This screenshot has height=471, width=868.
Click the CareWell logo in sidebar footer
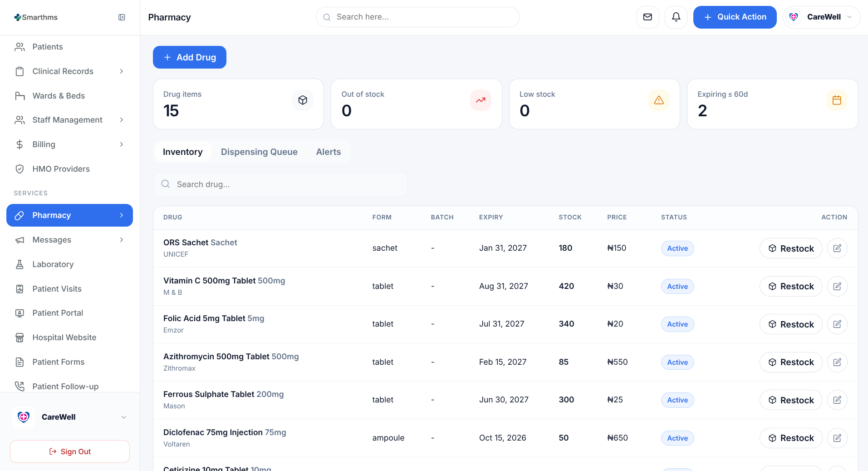(x=24, y=417)
